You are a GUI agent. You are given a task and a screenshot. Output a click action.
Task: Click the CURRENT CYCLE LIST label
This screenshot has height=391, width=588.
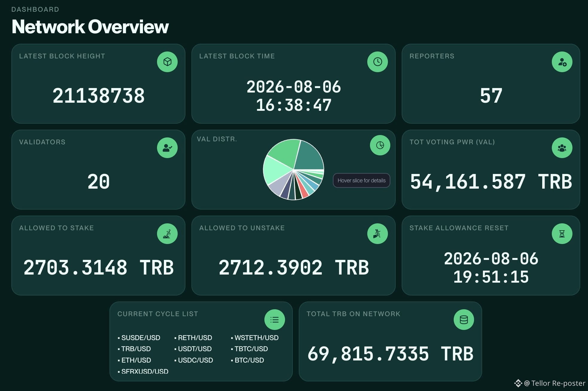(x=158, y=314)
